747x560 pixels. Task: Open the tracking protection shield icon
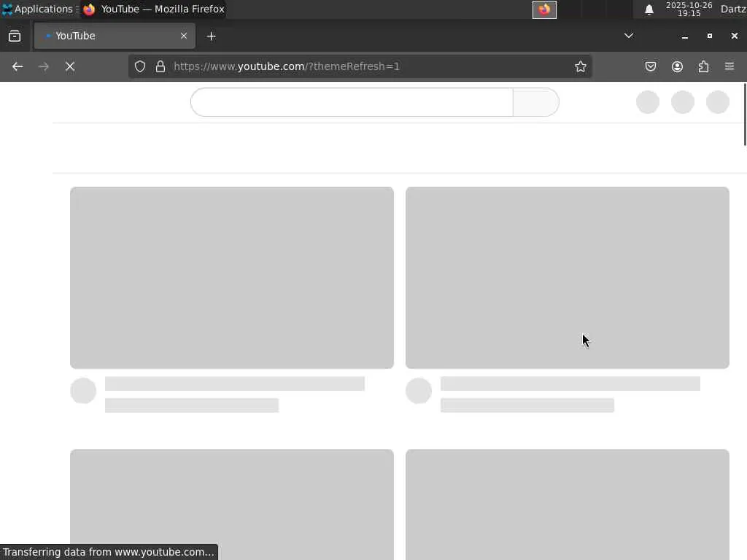(x=140, y=66)
